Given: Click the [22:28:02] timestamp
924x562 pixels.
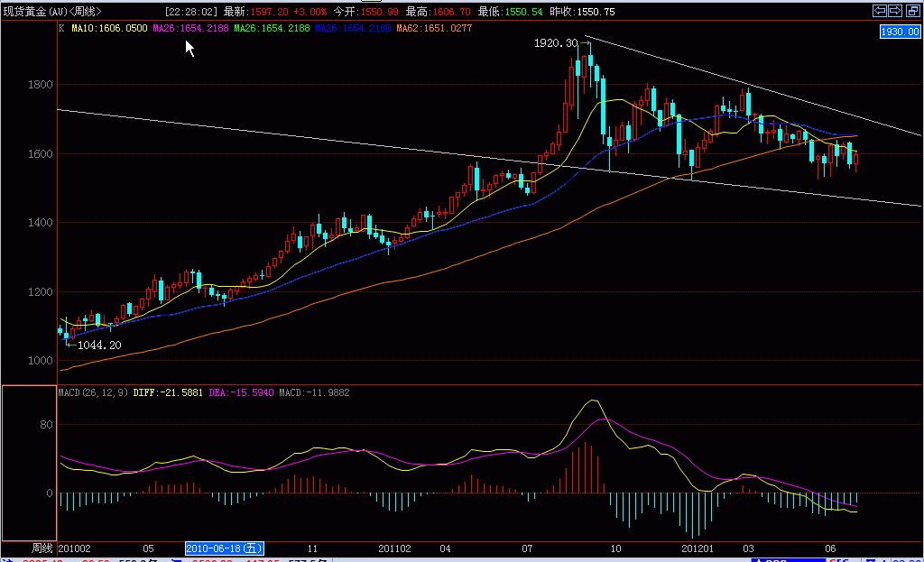Looking at the screenshot, I should [x=191, y=12].
